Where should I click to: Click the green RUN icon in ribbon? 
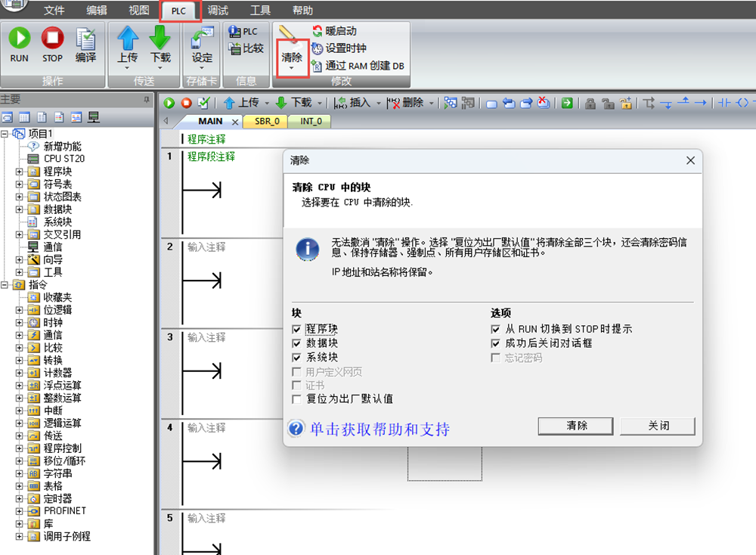(x=20, y=39)
